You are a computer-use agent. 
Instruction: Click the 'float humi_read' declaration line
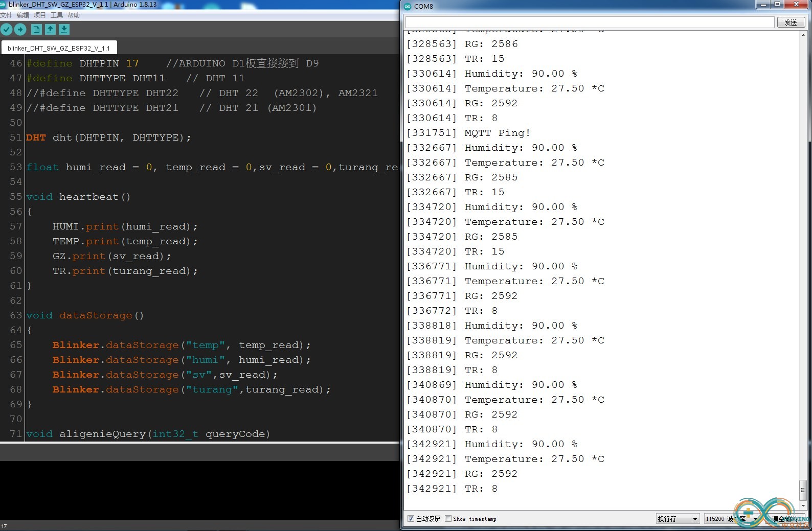click(x=212, y=167)
